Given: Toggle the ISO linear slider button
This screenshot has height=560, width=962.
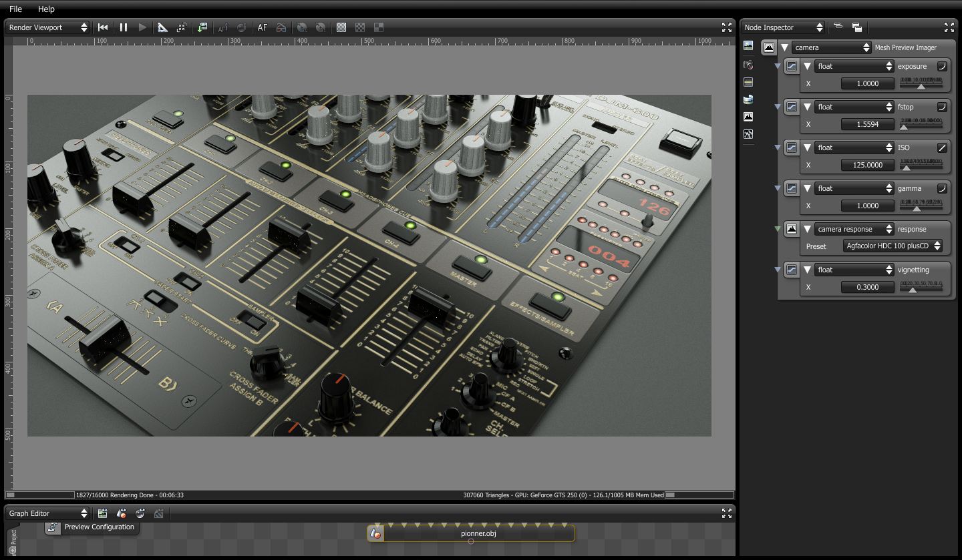Looking at the screenshot, I should [x=942, y=148].
